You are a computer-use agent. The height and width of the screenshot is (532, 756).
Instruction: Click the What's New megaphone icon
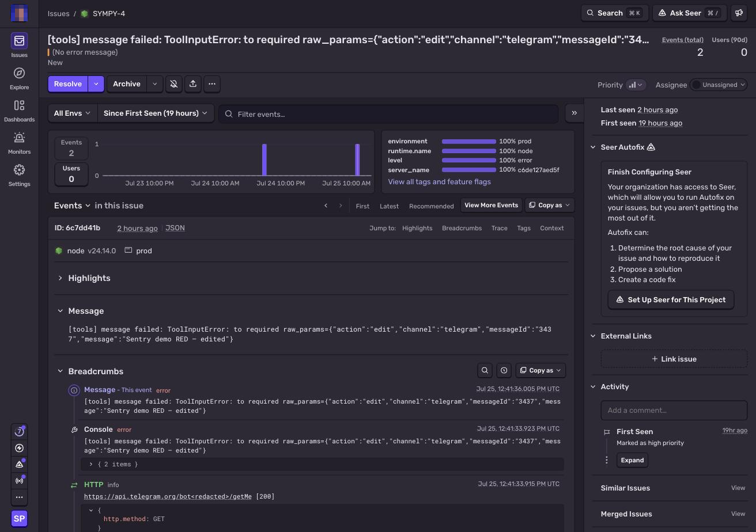coord(739,13)
